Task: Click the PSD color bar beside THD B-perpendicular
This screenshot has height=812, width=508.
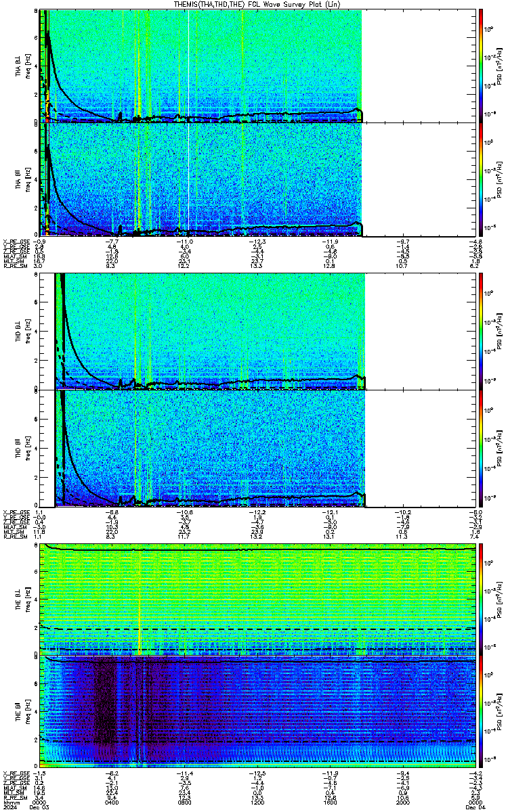Action: tap(481, 332)
